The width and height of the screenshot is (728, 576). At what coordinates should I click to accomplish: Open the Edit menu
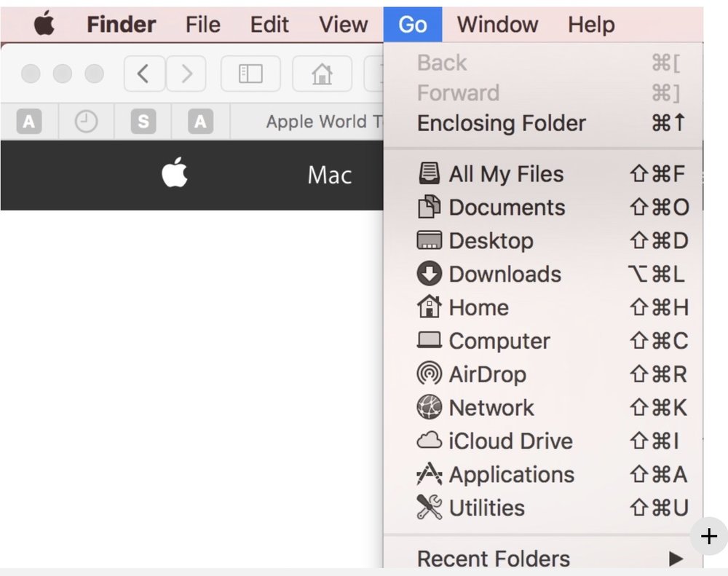(269, 24)
